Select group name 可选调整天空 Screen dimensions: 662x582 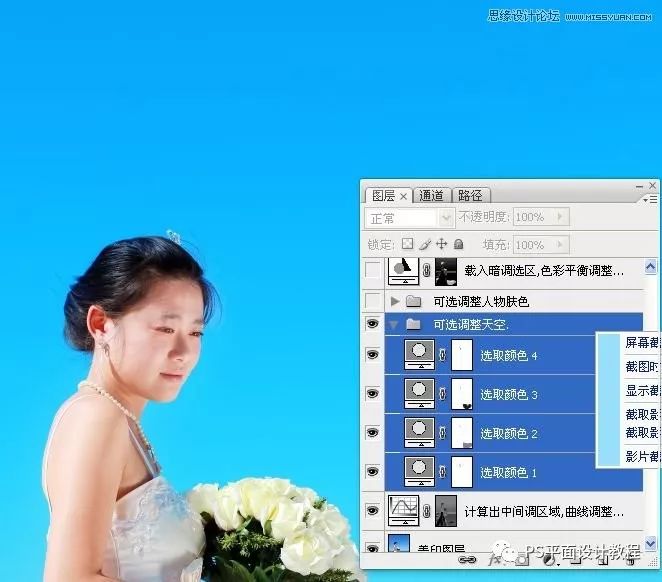pyautogui.click(x=471, y=325)
